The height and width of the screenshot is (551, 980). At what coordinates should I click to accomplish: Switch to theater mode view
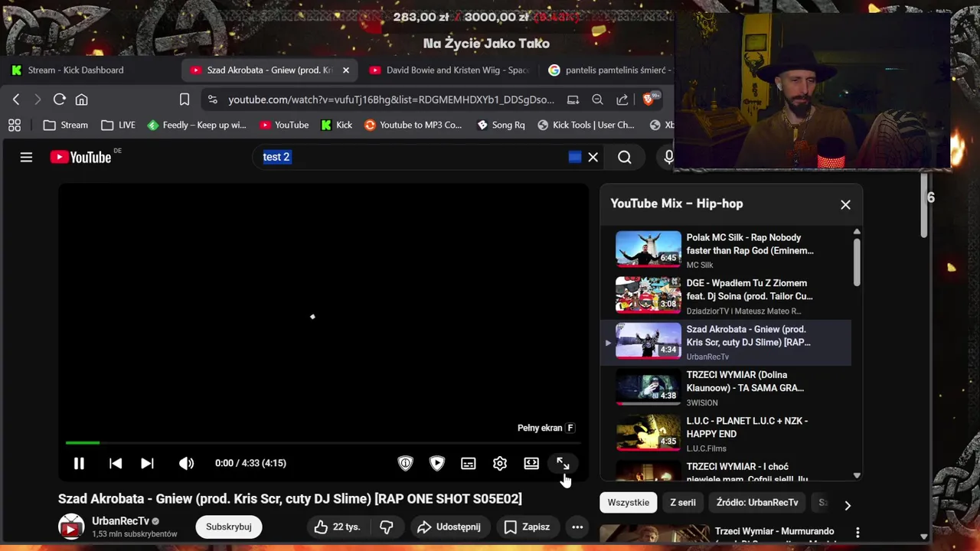(531, 463)
